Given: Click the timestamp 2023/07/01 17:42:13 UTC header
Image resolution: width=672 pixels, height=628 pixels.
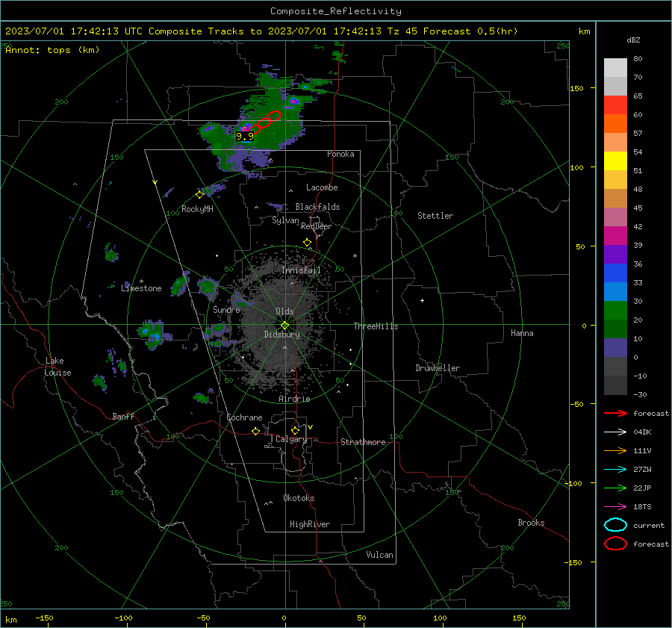Looking at the screenshot, I should pyautogui.click(x=74, y=31).
